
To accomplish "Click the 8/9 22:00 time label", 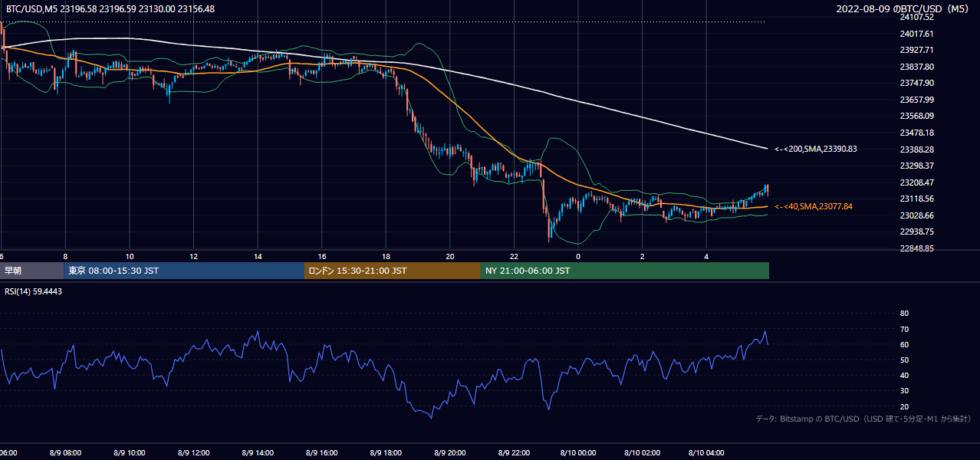I will [515, 452].
